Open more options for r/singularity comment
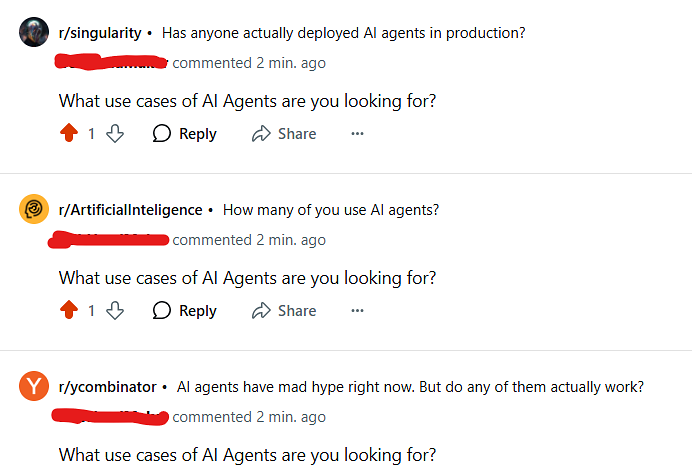This screenshot has width=692, height=467. coord(357,134)
